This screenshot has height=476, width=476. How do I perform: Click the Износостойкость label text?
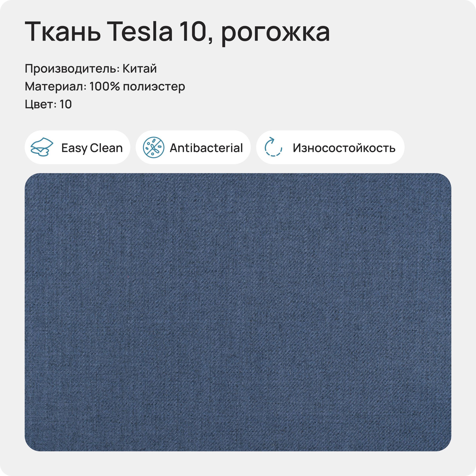344,148
